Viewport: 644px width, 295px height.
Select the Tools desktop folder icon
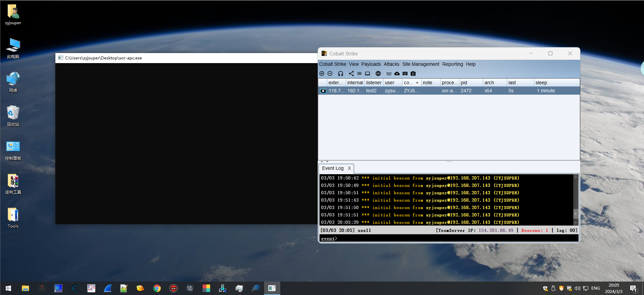[13, 218]
